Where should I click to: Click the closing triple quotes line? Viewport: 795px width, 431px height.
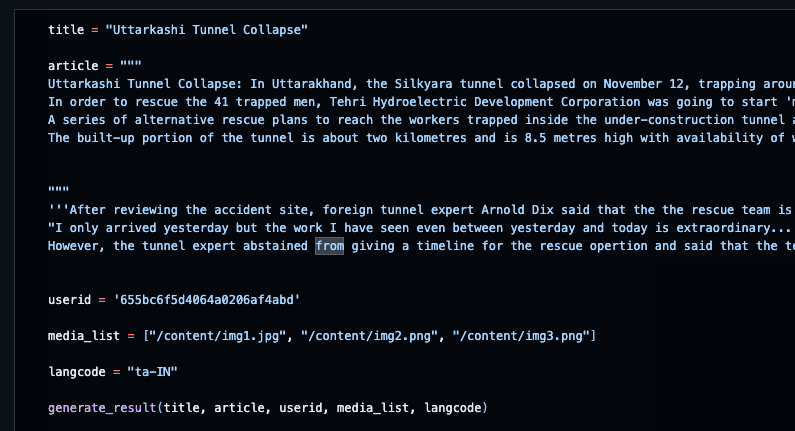point(58,190)
